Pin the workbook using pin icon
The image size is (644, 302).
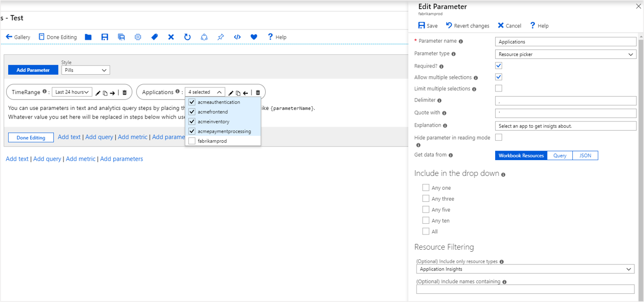coord(220,37)
